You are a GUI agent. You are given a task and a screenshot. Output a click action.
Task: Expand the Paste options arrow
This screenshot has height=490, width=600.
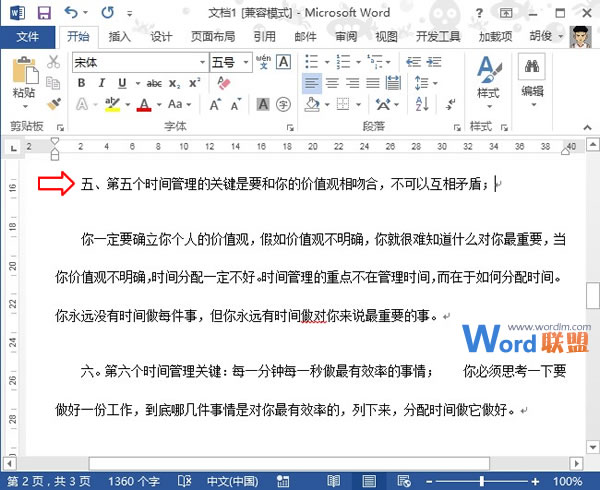pos(25,106)
